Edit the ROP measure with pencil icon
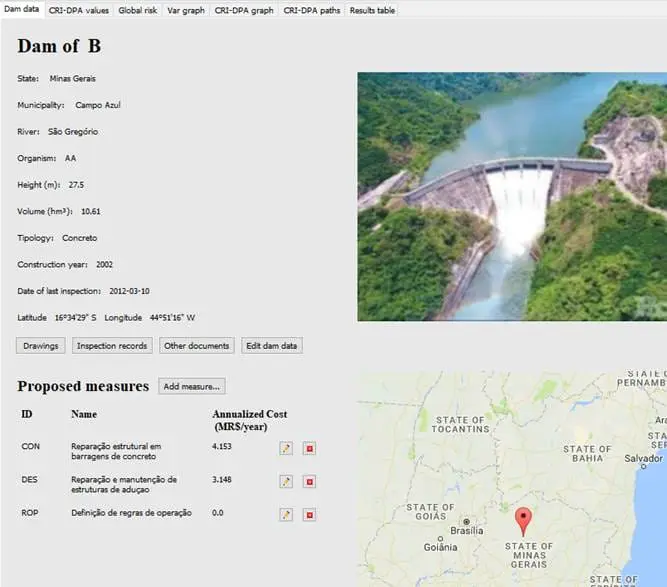This screenshot has width=667, height=587. 286,515
